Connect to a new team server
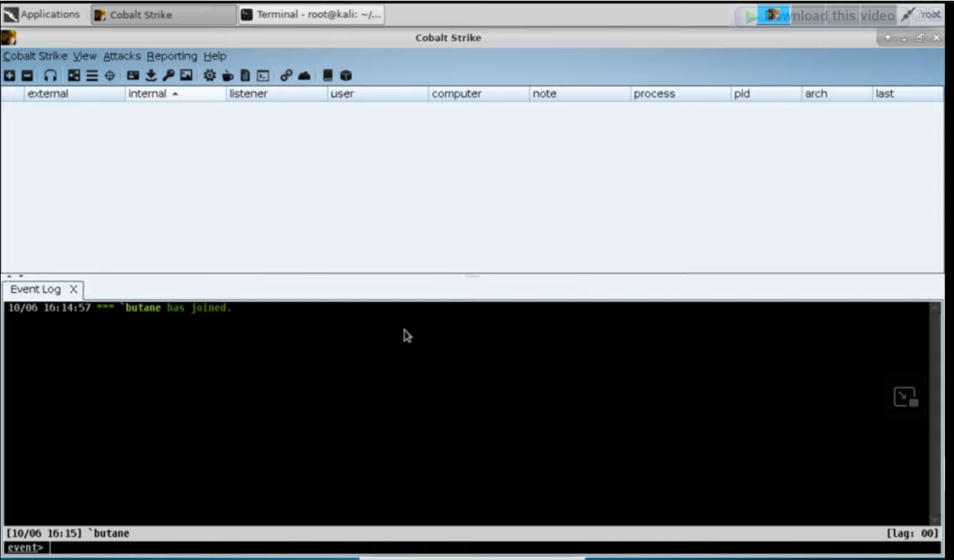 [9, 76]
